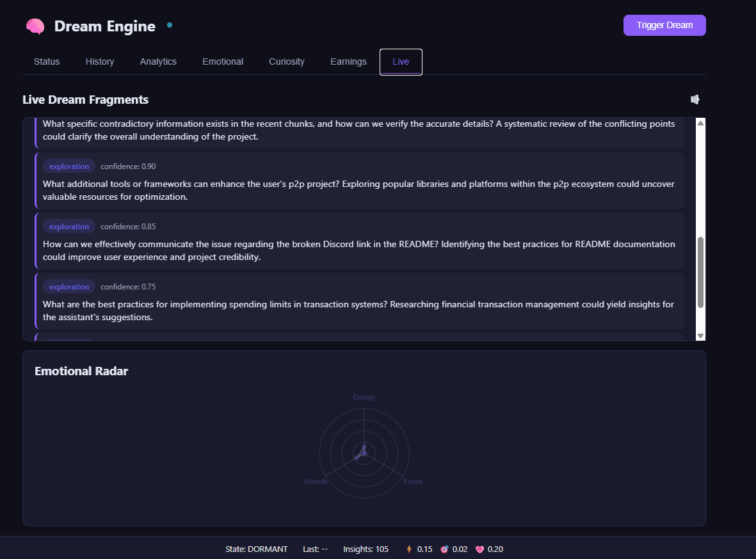Open the Status tab

pyautogui.click(x=47, y=61)
